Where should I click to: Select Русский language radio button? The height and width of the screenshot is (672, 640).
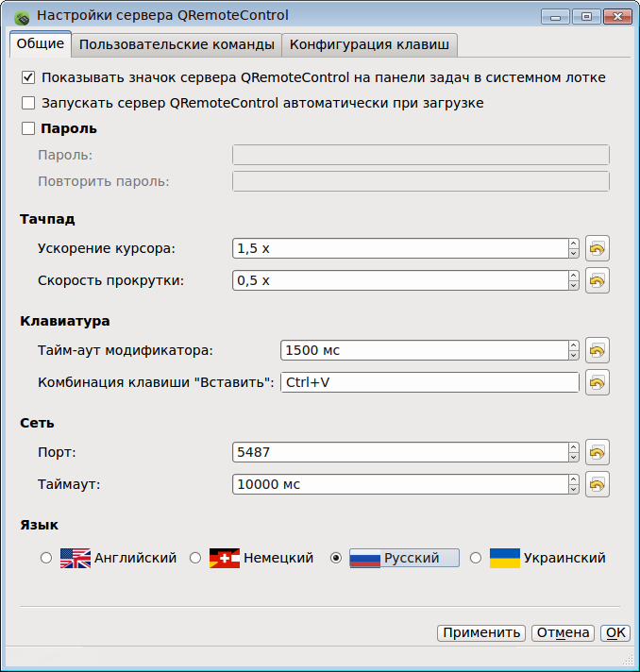click(336, 558)
